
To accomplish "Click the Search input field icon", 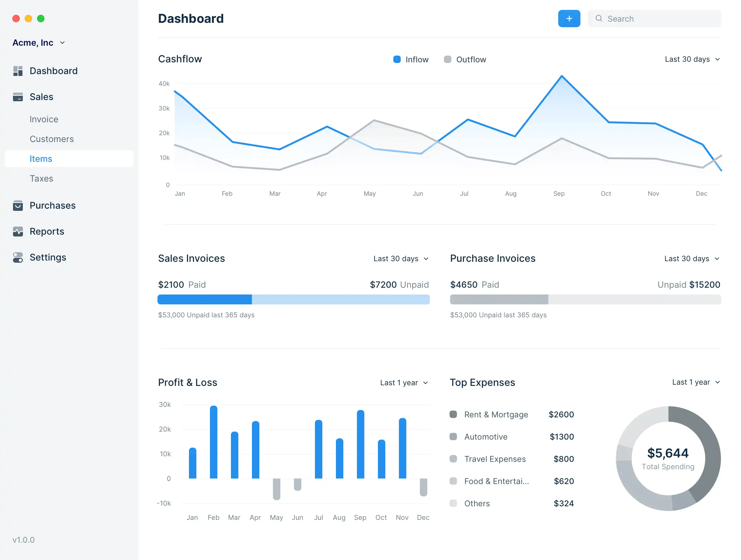I will (599, 18).
